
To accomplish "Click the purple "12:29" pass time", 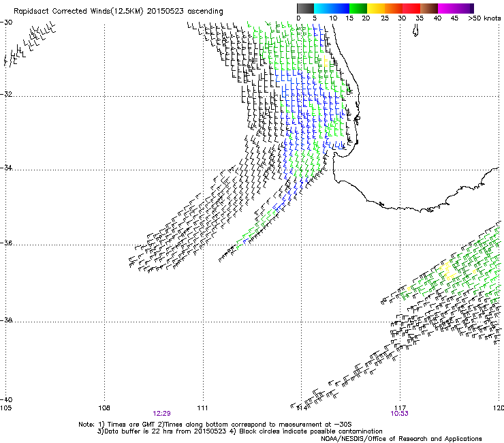I will pyautogui.click(x=161, y=414).
